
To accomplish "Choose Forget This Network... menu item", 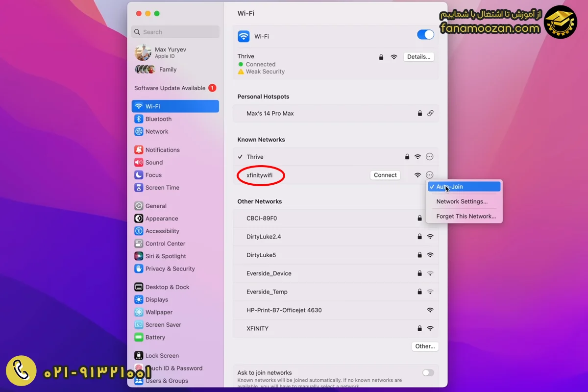I will click(x=464, y=216).
